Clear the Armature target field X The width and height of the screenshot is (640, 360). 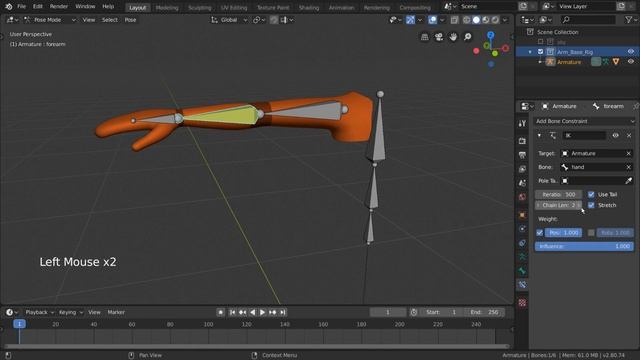point(629,153)
